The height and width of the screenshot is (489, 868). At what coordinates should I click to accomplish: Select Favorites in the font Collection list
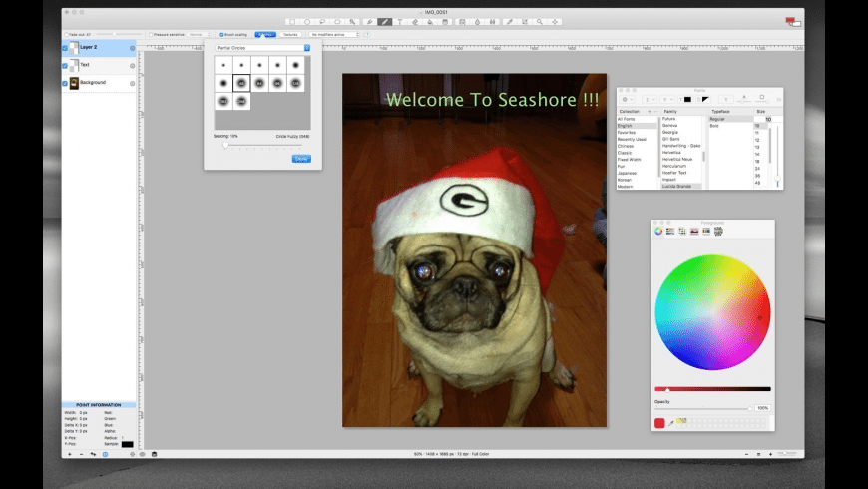pos(627,131)
